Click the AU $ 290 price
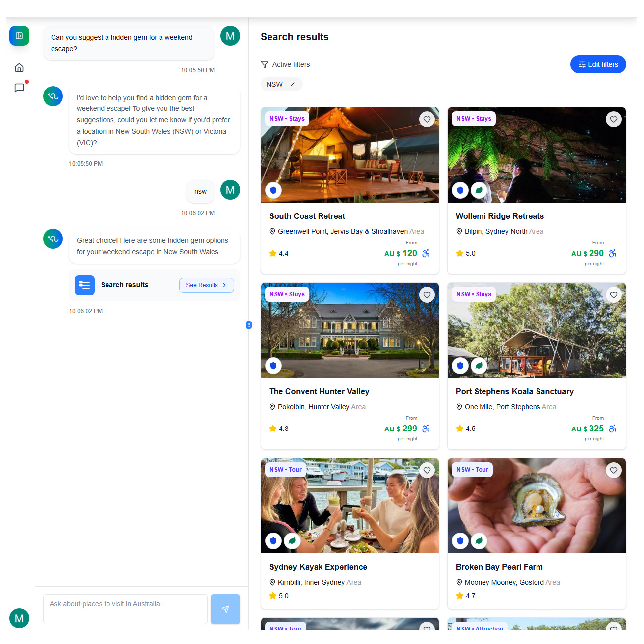This screenshot has height=644, width=644. tap(588, 253)
